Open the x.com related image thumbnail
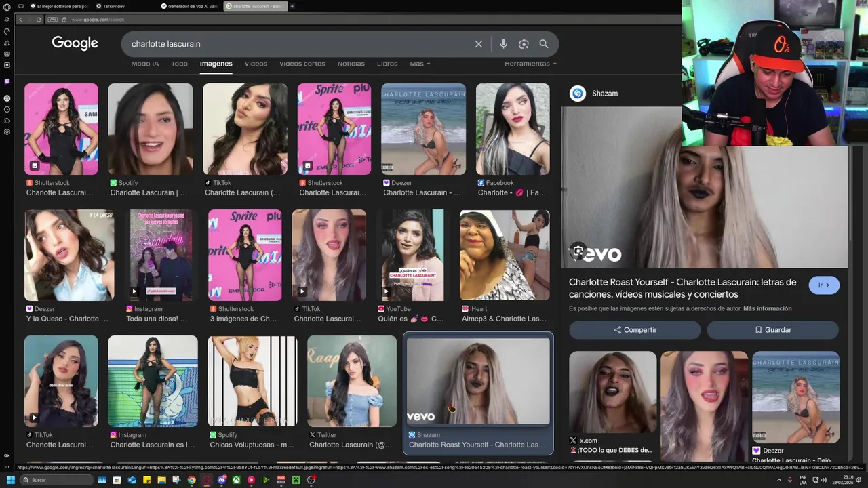The height and width of the screenshot is (488, 868). click(613, 391)
